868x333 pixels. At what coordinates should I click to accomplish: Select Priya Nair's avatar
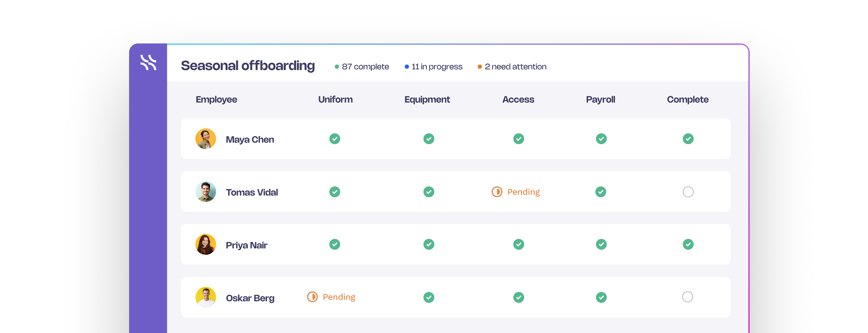coord(206,244)
